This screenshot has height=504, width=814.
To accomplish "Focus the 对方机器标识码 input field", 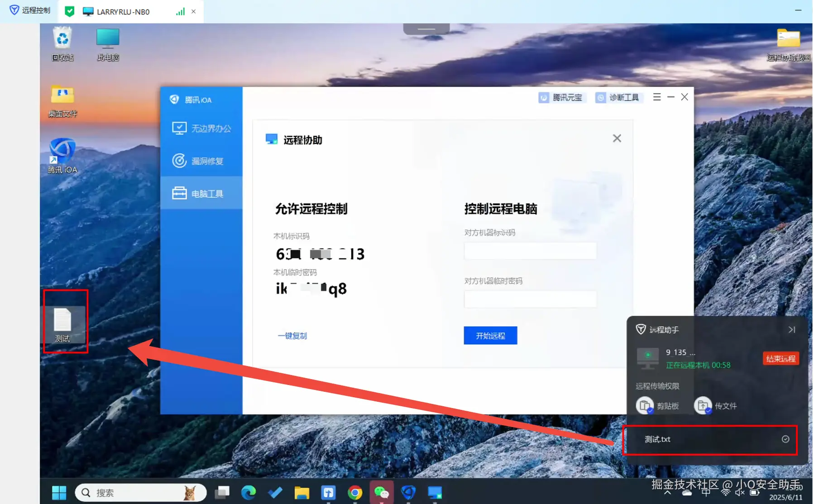I will pos(530,251).
